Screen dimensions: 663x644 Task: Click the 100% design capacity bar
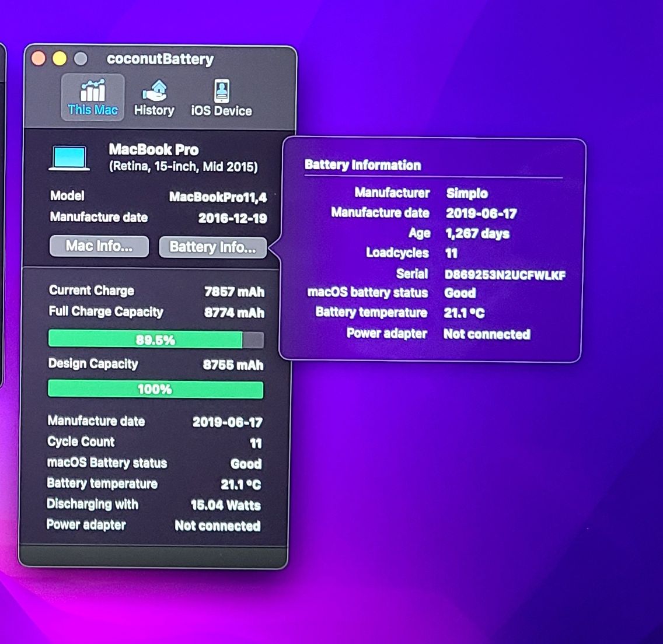click(x=156, y=389)
